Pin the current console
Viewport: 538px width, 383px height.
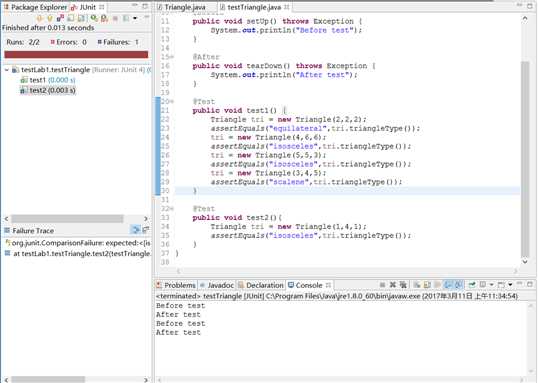point(471,285)
